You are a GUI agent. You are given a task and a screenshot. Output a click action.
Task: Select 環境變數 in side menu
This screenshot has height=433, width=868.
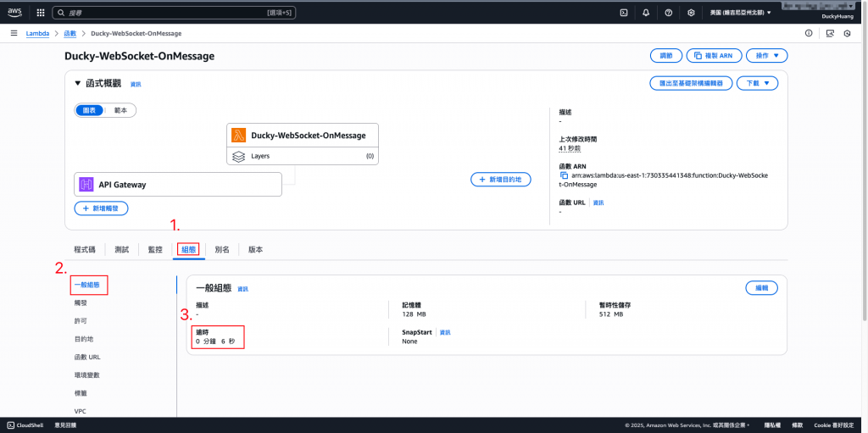click(x=87, y=375)
